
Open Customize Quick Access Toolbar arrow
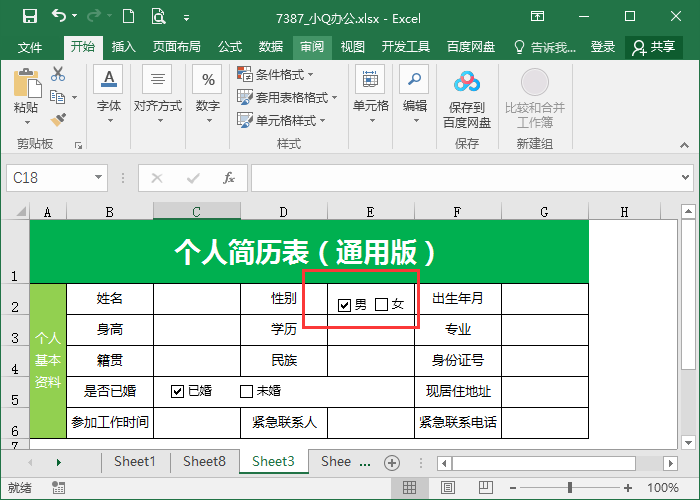[x=187, y=18]
